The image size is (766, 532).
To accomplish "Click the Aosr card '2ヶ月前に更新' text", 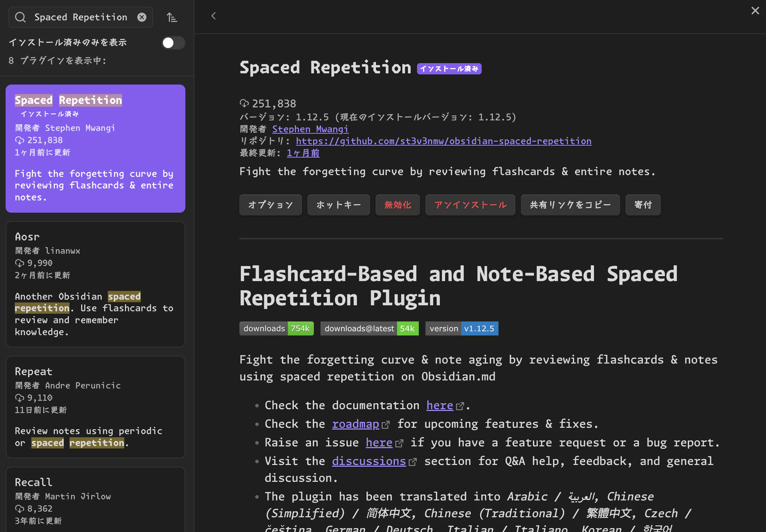I will (42, 275).
